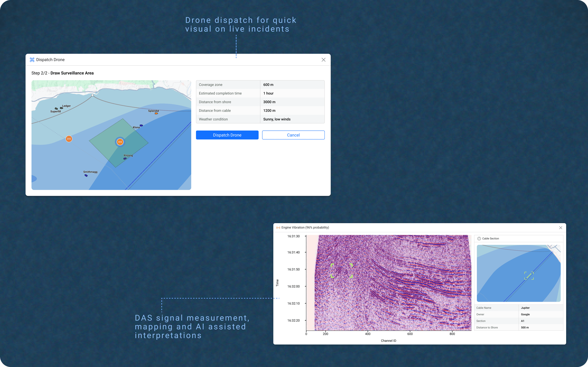Click the green selection box on DAS spectrogram
The image size is (588, 367).
[x=342, y=271]
